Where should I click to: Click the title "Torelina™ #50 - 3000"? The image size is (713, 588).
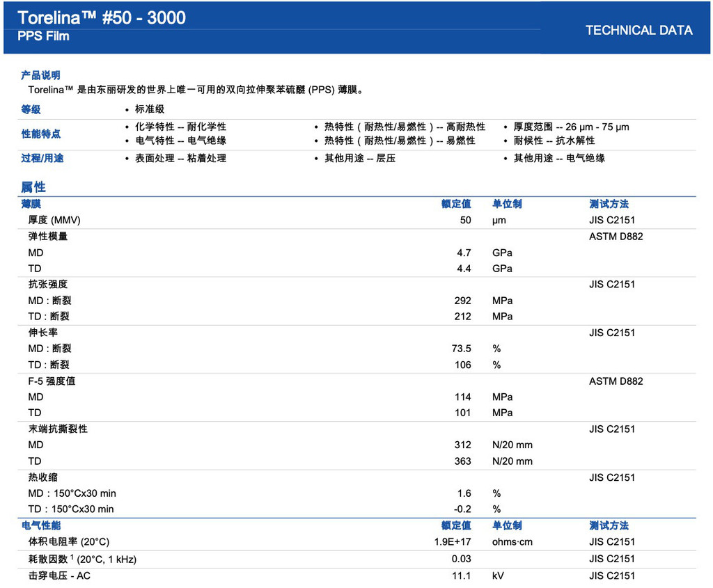click(102, 17)
